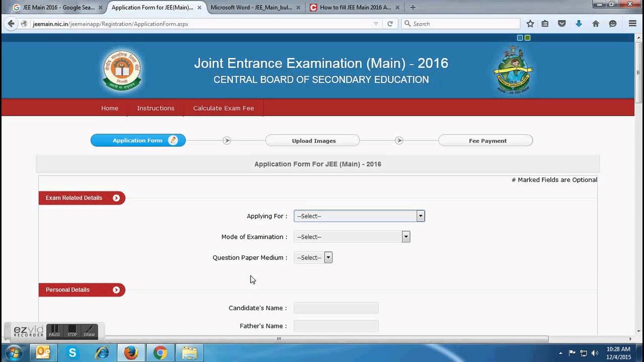644x362 pixels.
Task: Click the URL in the address bar
Action: (111, 24)
